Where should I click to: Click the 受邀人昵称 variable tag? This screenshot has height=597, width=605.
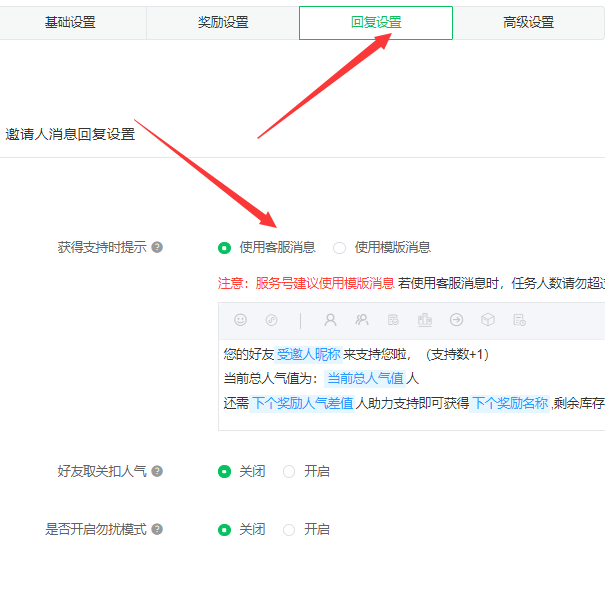pos(309,354)
